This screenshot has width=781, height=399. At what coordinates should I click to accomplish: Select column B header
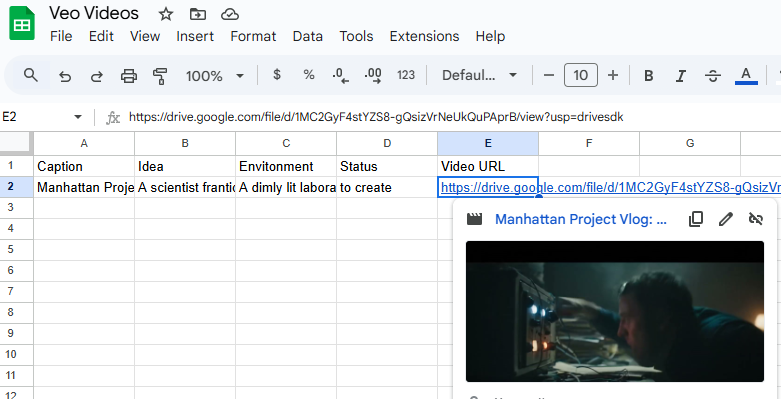click(x=185, y=143)
